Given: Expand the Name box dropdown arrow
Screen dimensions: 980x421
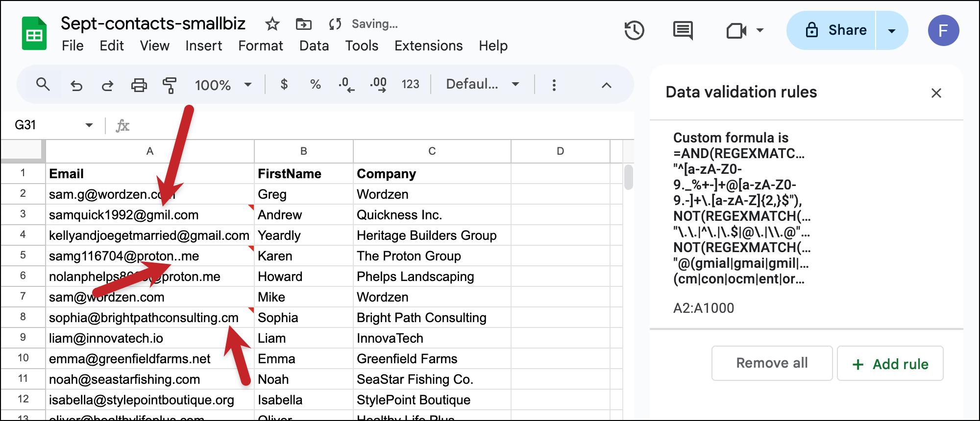Looking at the screenshot, I should coord(89,125).
